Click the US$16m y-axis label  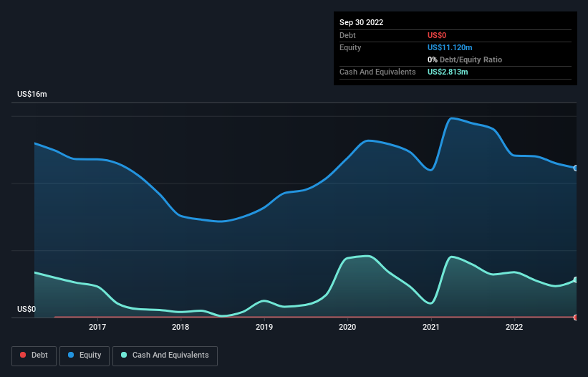pyautogui.click(x=32, y=94)
